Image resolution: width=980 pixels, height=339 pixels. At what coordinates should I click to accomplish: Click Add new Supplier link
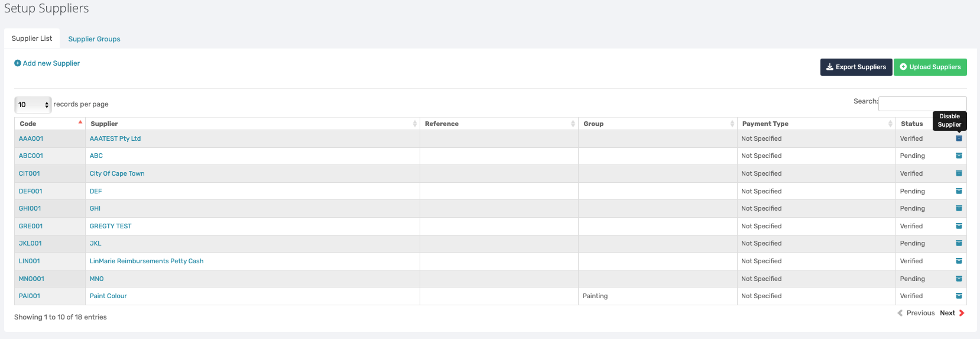coord(47,63)
